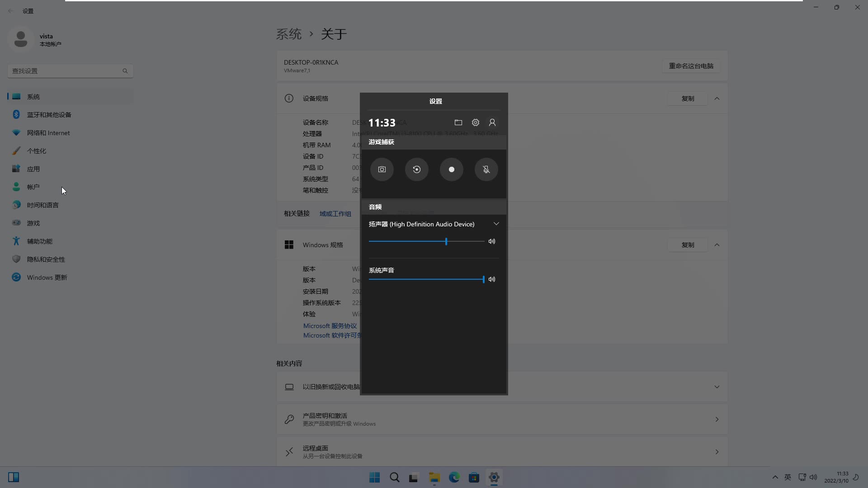Click the screen recording replay icon

tap(416, 169)
